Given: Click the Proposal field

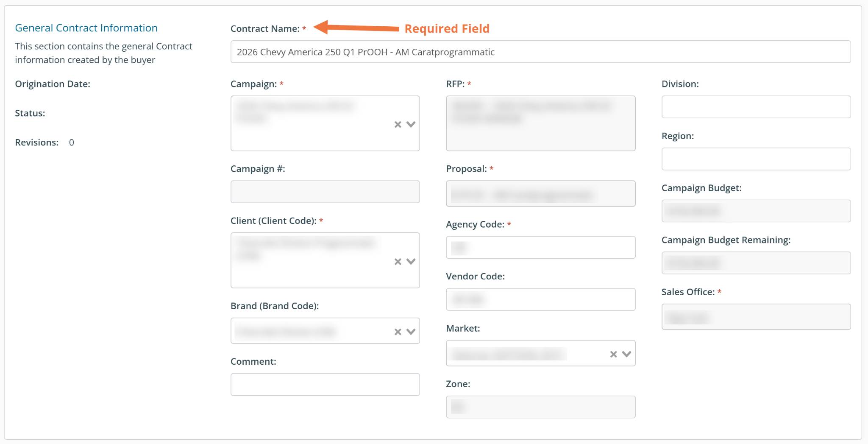Looking at the screenshot, I should (x=540, y=194).
